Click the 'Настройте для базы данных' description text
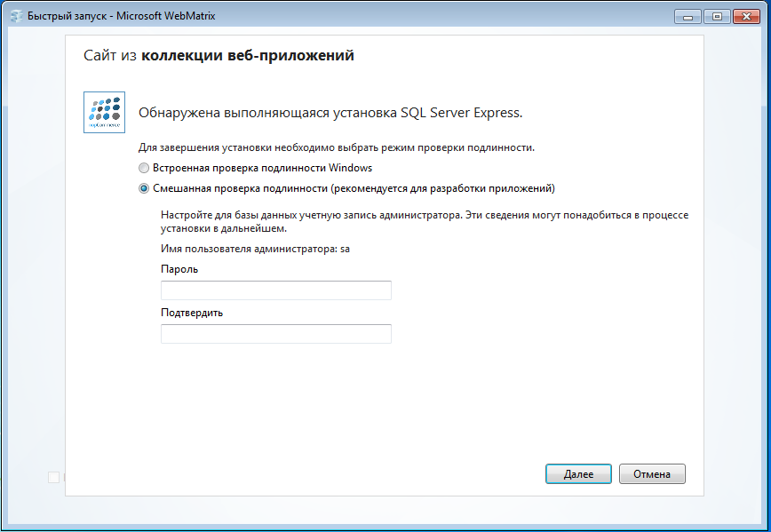Viewport: 771px width, 532px height. (x=425, y=222)
